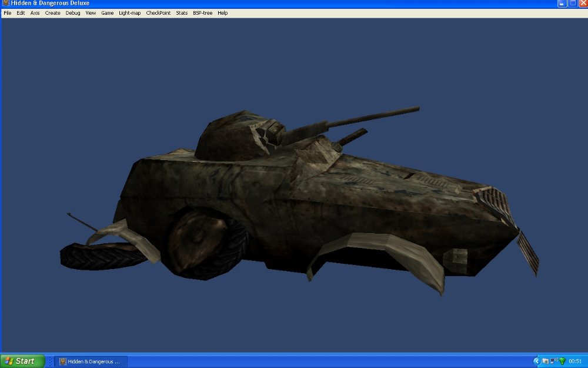
Task: Minimize the Hidden & Dangerous Deluxe window
Action: click(562, 4)
